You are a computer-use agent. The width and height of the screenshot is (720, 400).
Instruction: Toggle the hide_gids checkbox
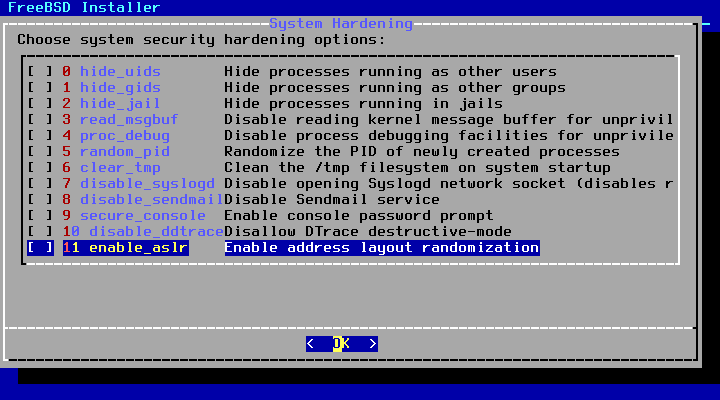tap(40, 87)
